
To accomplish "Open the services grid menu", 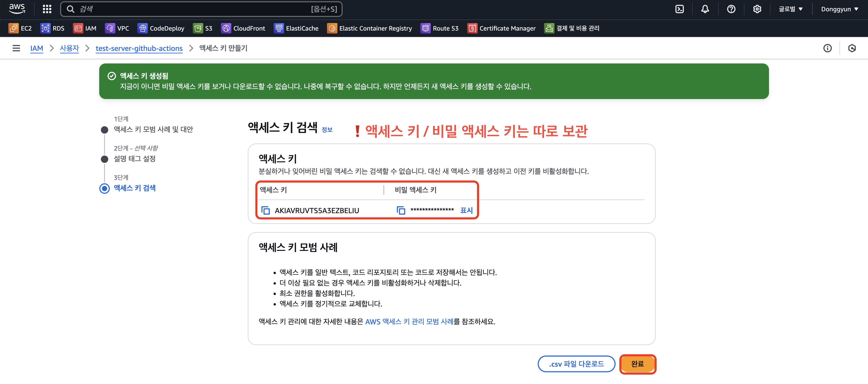I will tap(47, 9).
